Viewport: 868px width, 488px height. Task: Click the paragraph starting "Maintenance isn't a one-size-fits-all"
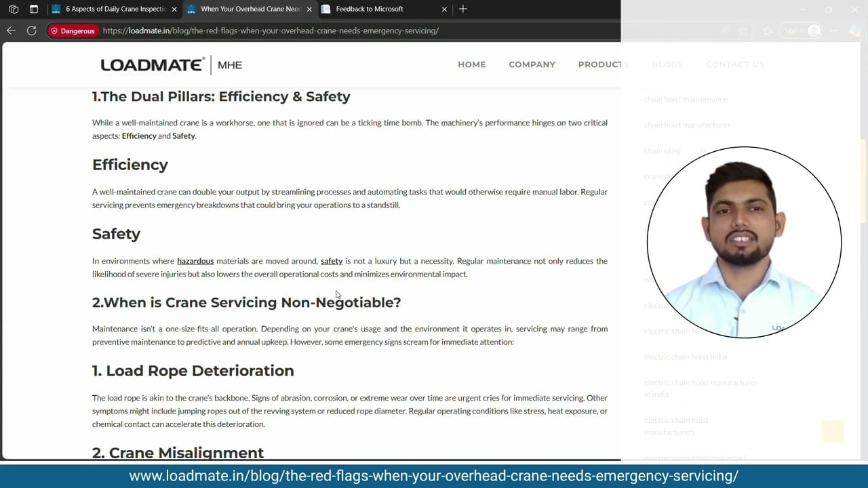click(350, 335)
